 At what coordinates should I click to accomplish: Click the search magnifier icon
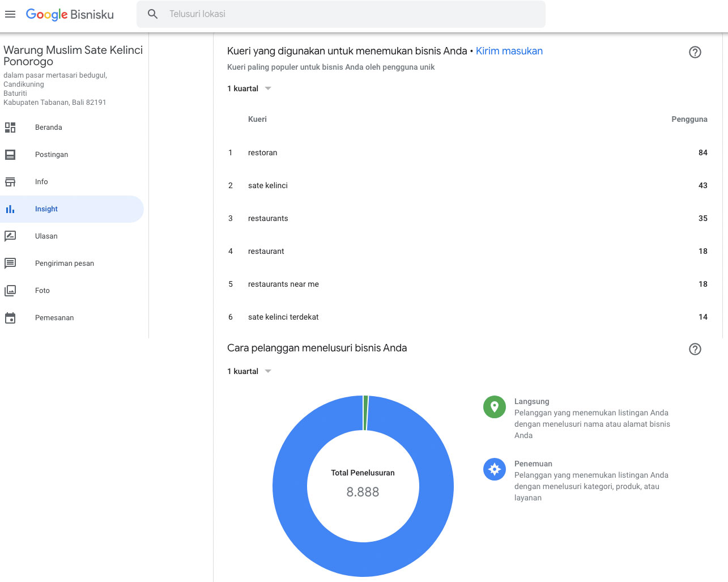point(152,14)
